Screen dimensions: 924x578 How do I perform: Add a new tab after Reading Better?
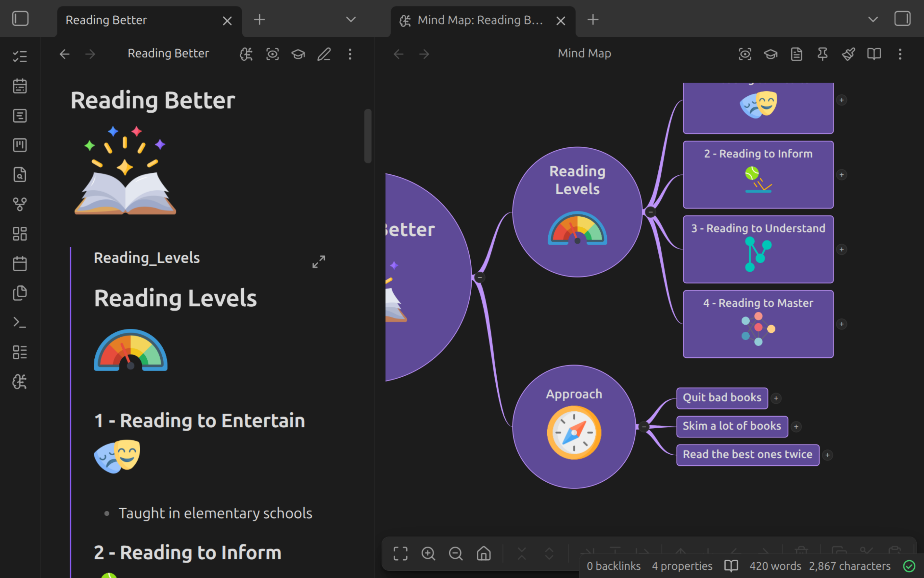coord(260,20)
